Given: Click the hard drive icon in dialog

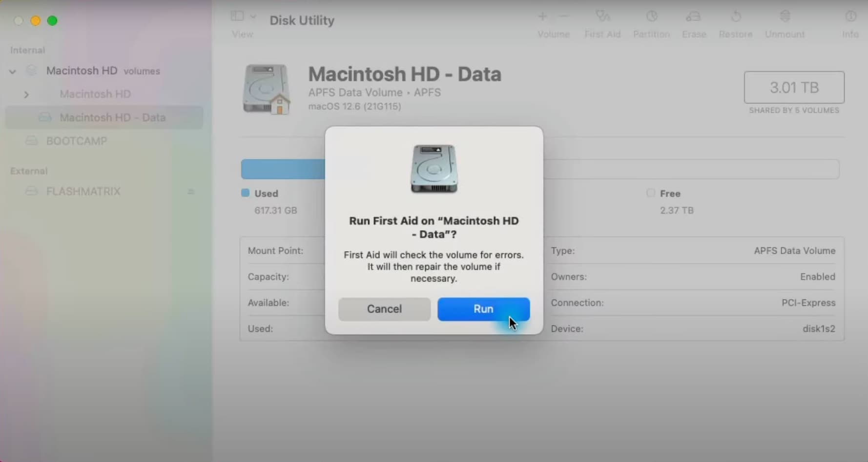Looking at the screenshot, I should [434, 169].
